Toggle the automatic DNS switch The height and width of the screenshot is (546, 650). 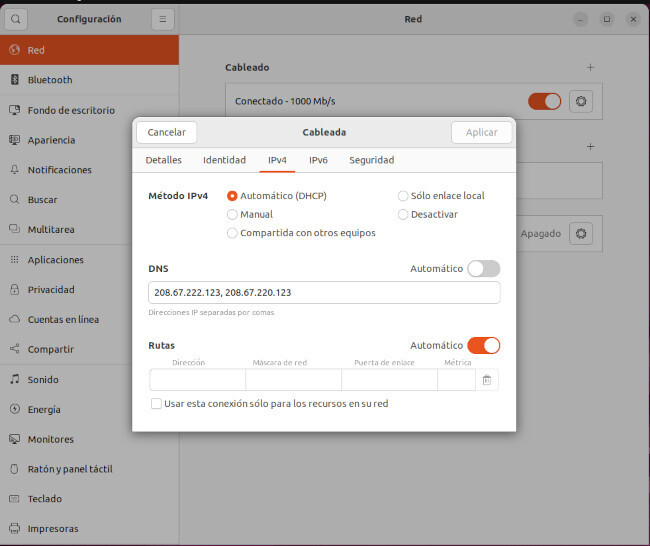pyautogui.click(x=483, y=269)
